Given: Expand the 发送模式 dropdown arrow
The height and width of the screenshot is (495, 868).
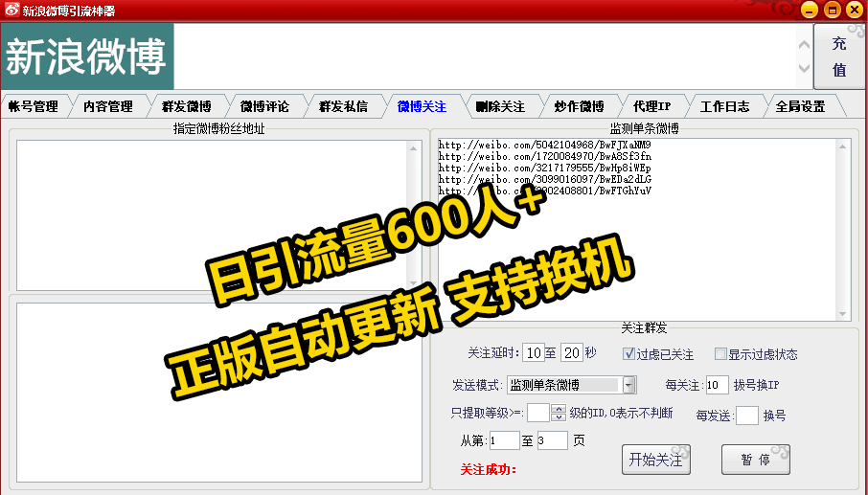Looking at the screenshot, I should pyautogui.click(x=629, y=385).
